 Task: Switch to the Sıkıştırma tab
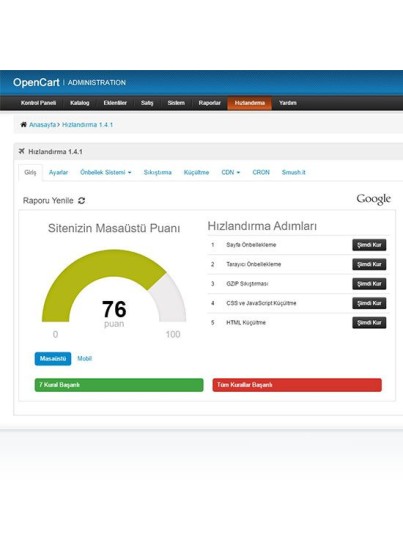(x=157, y=172)
